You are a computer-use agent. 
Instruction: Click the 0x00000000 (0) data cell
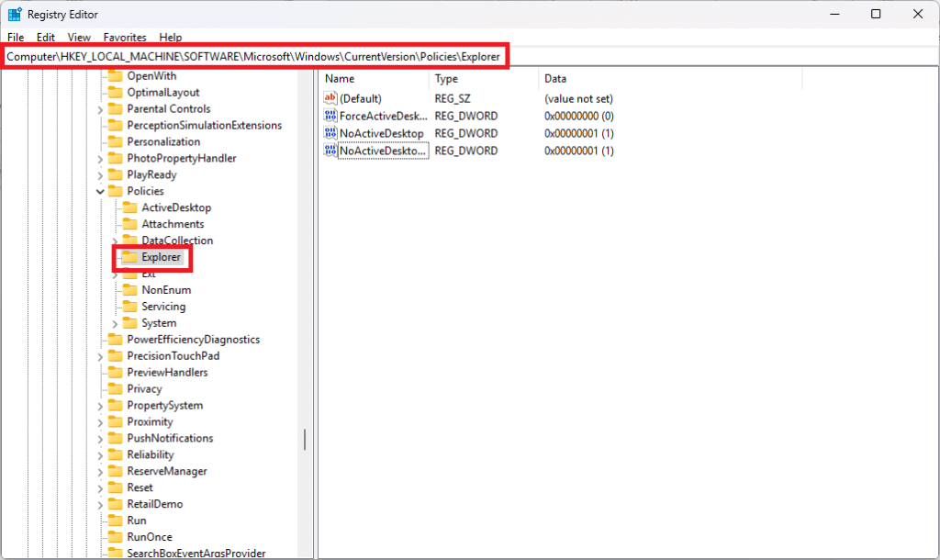pyautogui.click(x=579, y=116)
